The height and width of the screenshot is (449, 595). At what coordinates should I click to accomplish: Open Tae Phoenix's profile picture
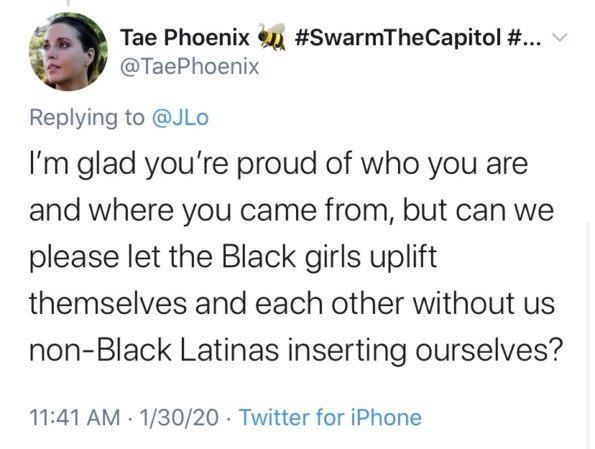point(68,52)
